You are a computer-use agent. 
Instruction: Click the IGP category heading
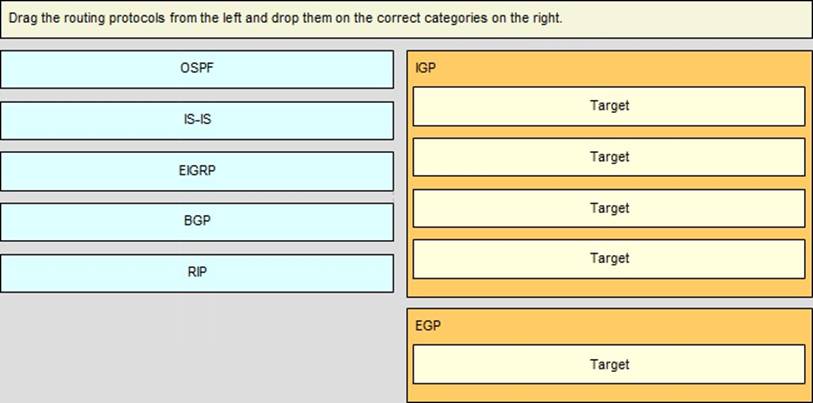point(425,69)
